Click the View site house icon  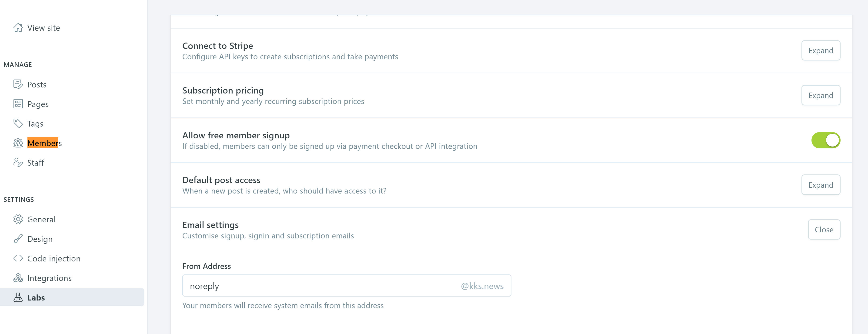tap(18, 28)
